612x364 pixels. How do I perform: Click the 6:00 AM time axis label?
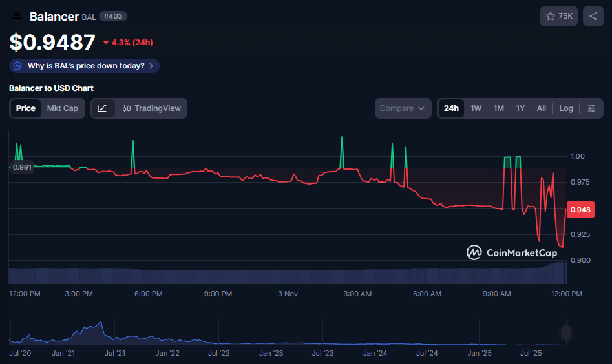pos(427,294)
